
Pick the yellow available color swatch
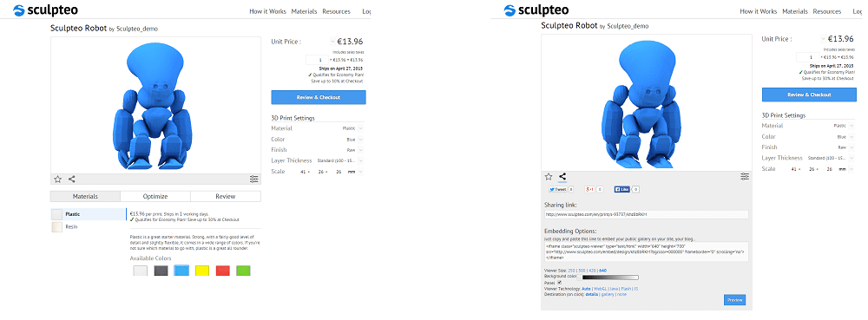pos(202,271)
